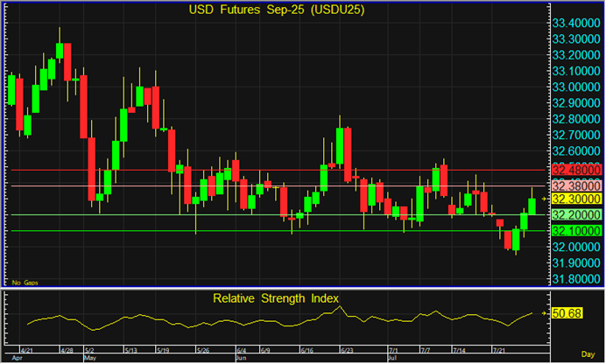The height and width of the screenshot is (364, 606).
Task: Click the 'Relative Strength Index' panel title
Action: (x=276, y=299)
